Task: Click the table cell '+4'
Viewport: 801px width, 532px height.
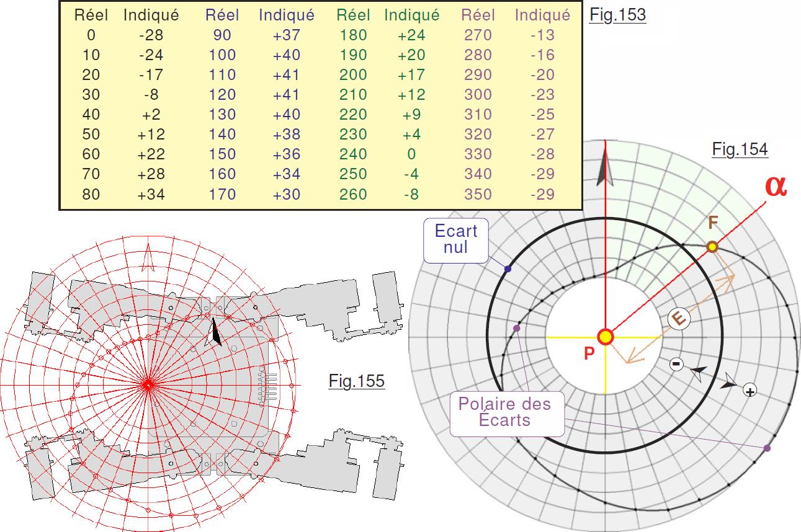Action: coord(411,135)
